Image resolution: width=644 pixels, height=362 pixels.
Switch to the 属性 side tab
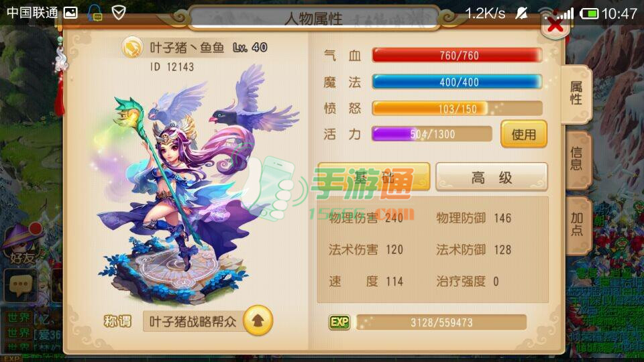[576, 94]
